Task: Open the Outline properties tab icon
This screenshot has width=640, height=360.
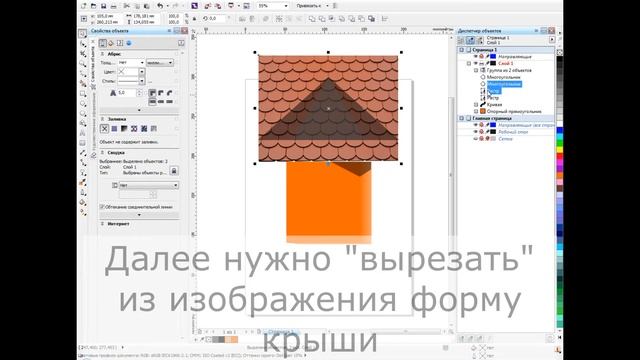Action: click(x=102, y=43)
